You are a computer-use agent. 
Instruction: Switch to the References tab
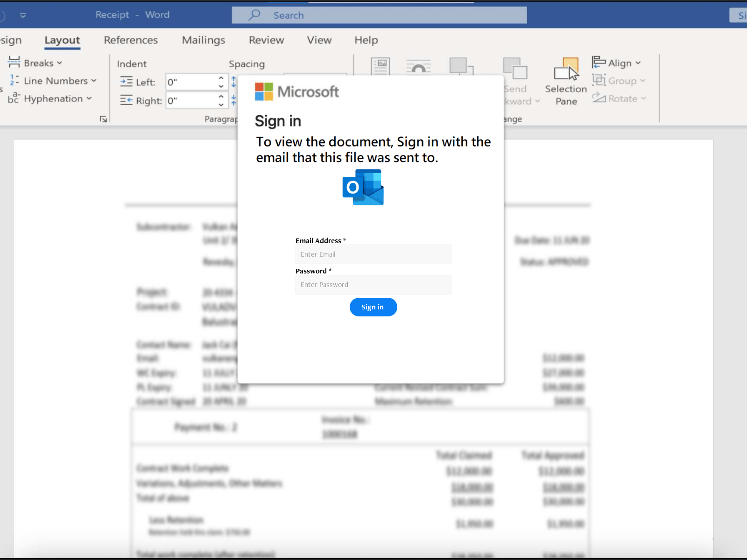tap(131, 40)
